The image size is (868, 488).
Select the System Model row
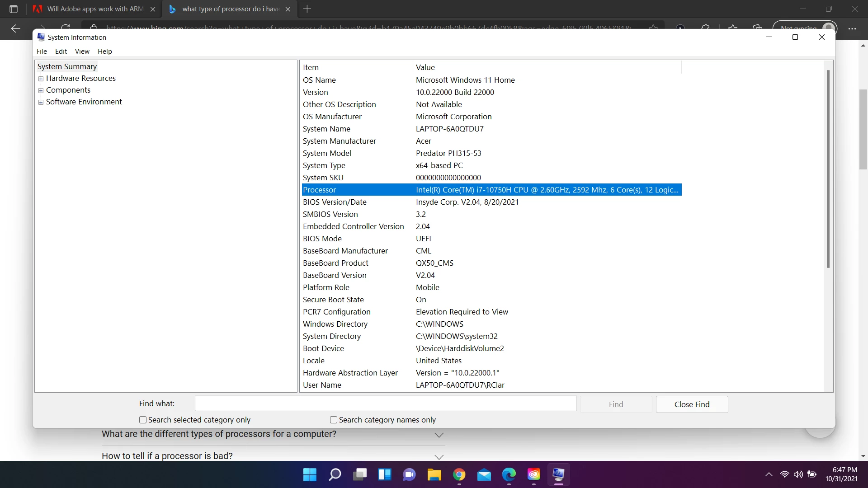tap(491, 153)
